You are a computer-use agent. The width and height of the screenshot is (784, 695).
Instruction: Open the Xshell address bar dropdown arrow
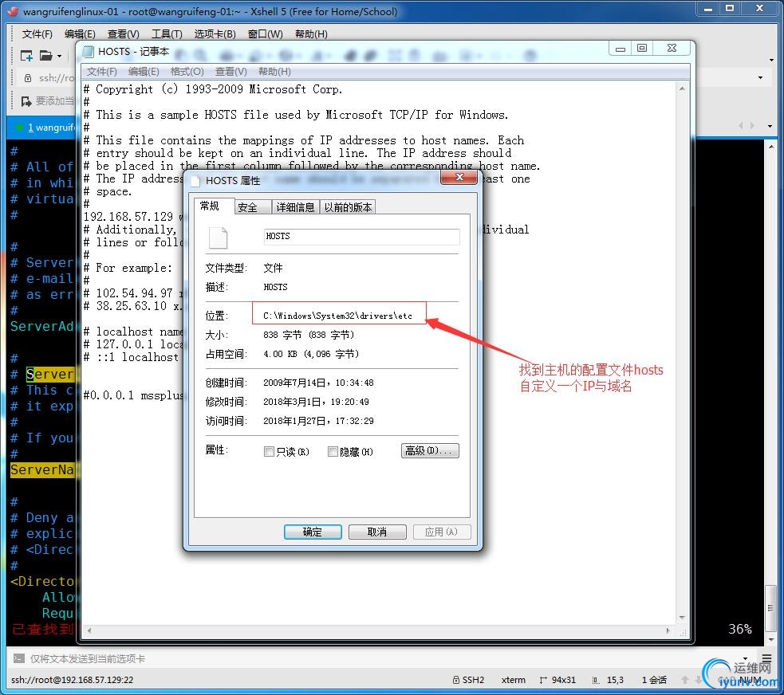tap(761, 77)
